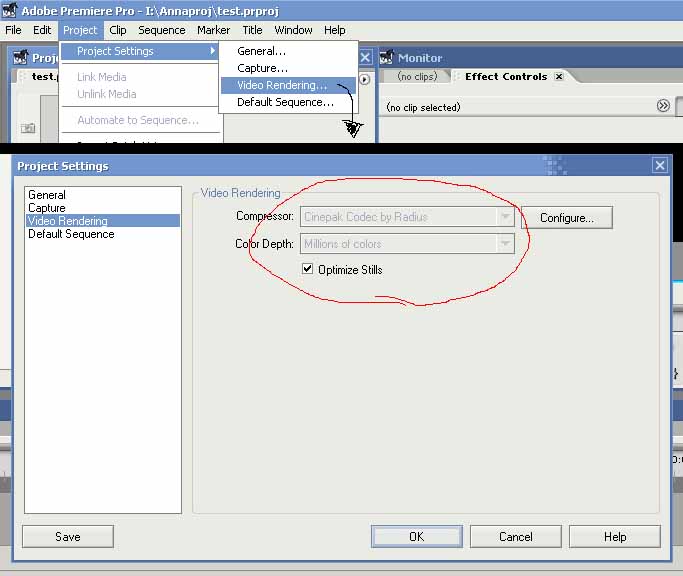Open the Effect Controls double-chevron menu
The width and height of the screenshot is (683, 576).
663,106
